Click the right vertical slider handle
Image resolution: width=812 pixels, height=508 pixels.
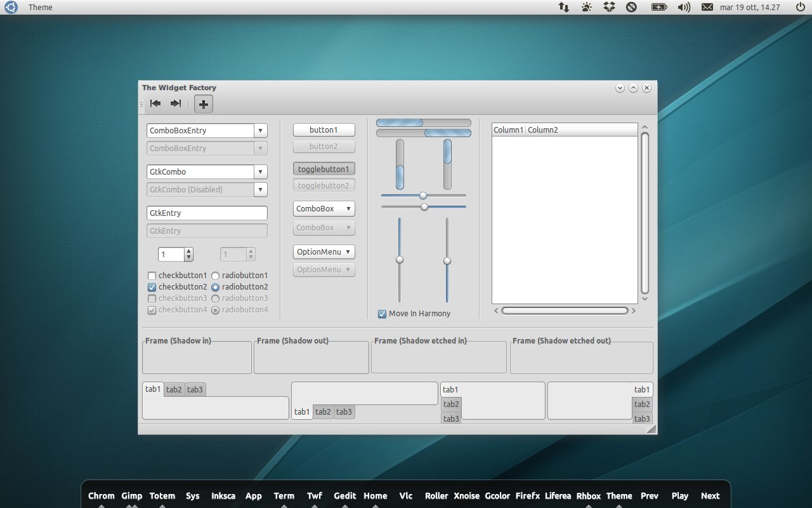click(447, 261)
